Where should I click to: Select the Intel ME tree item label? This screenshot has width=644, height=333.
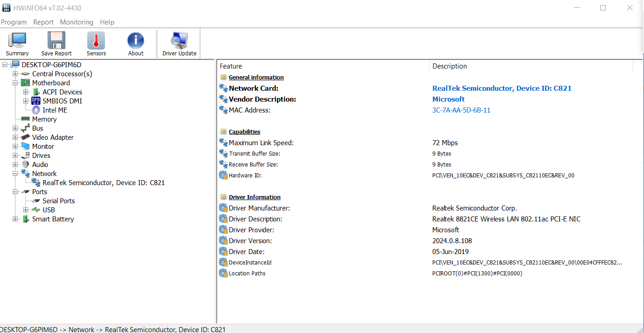(55, 110)
